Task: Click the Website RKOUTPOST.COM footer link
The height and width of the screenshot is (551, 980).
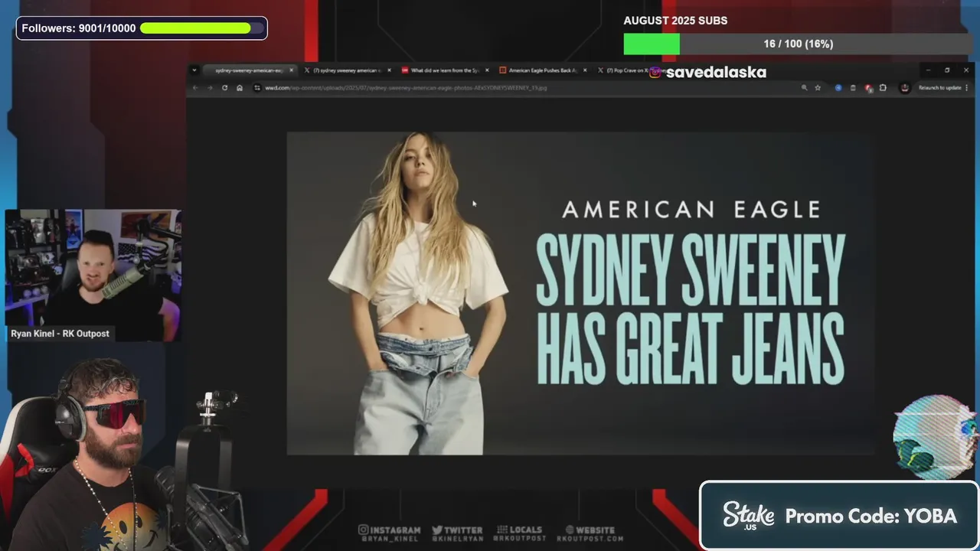Action: point(590,533)
